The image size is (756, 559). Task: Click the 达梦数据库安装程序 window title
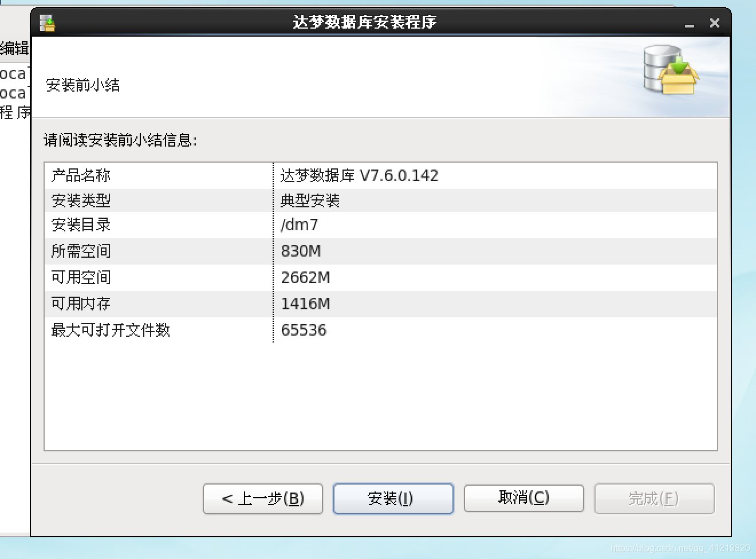point(365,22)
